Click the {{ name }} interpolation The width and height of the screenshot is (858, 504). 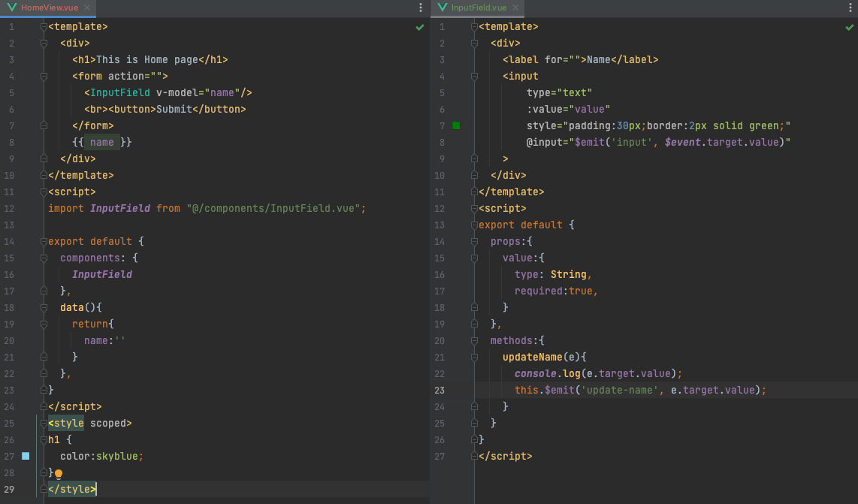pos(101,142)
